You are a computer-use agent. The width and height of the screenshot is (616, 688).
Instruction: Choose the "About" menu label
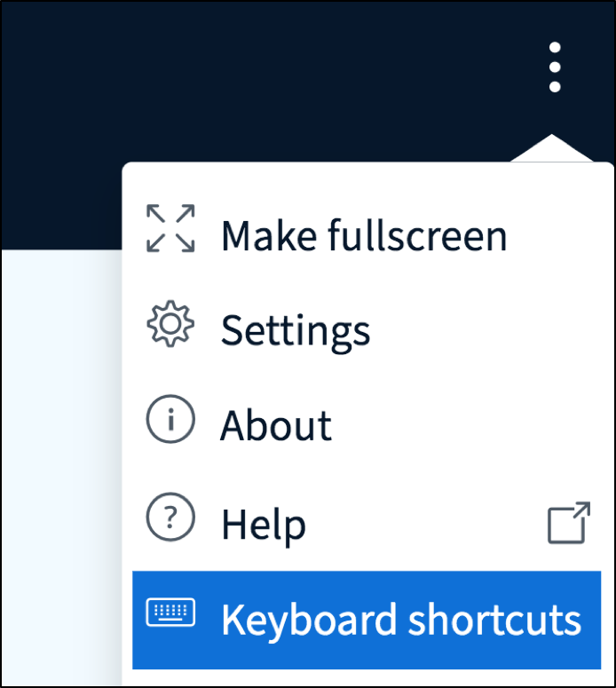click(x=276, y=426)
